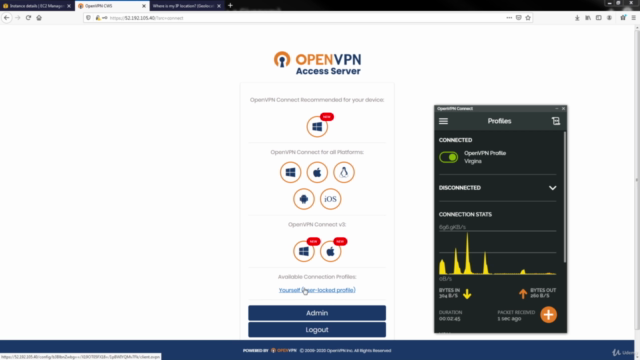The width and height of the screenshot is (640, 360).
Task: Go back in browser history
Action: tap(7, 18)
